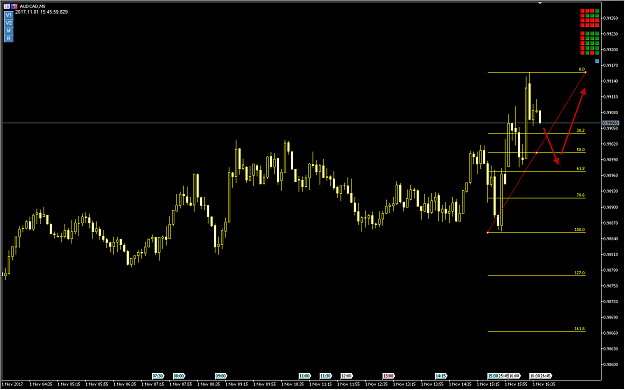Click the 07:30 time marker on time axis
This screenshot has height=390, width=625.
coord(158,376)
